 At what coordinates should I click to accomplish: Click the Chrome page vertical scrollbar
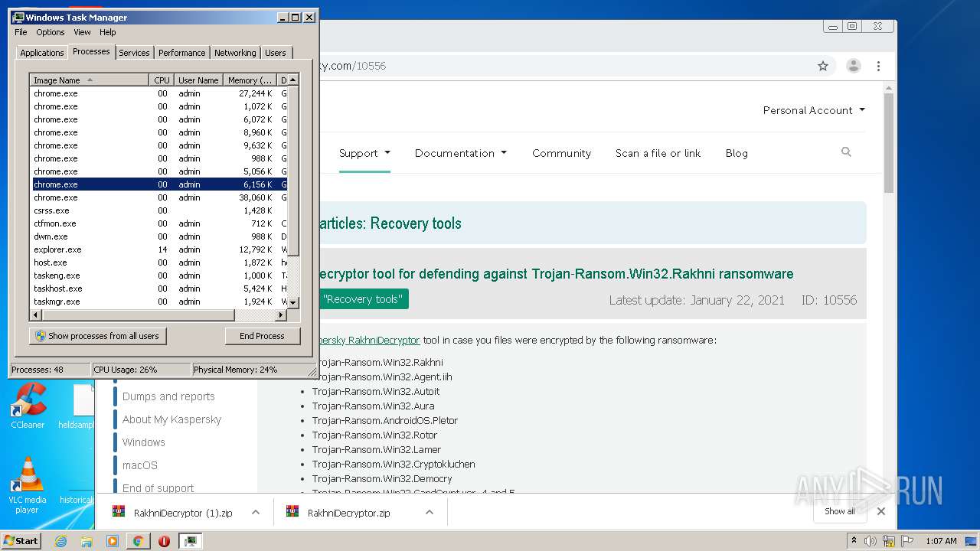(889, 142)
